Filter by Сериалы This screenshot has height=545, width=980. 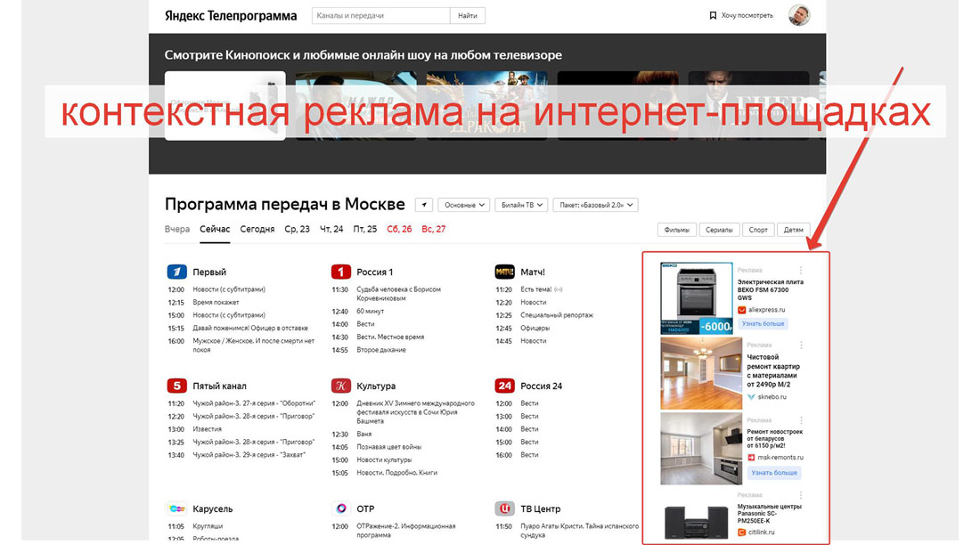click(719, 230)
